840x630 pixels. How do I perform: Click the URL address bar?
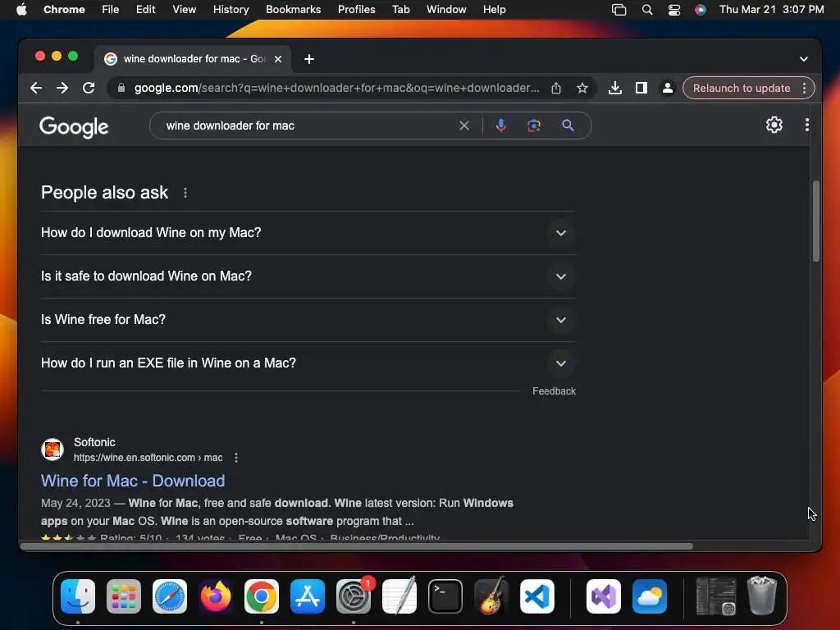pos(336,88)
